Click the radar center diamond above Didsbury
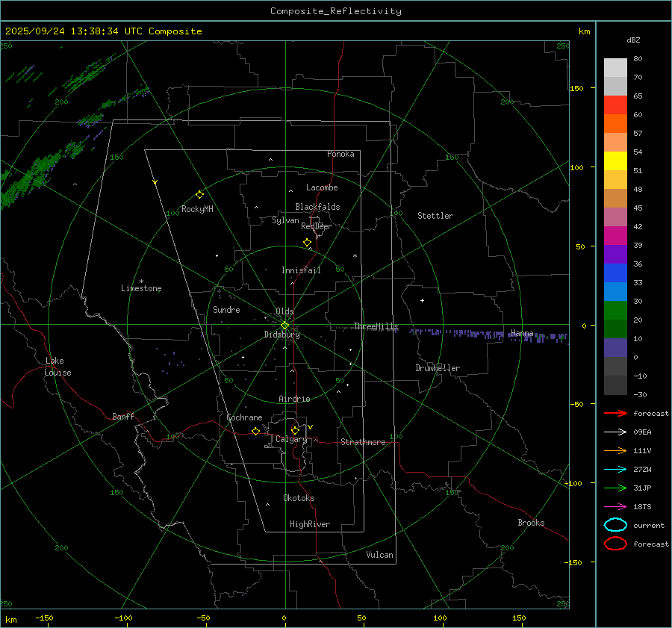The height and width of the screenshot is (628, 672). [x=284, y=325]
